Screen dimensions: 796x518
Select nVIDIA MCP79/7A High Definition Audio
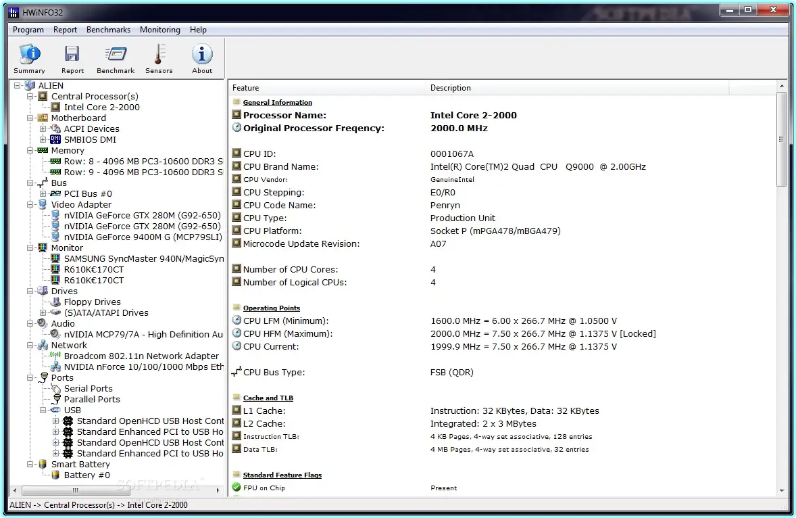143,334
